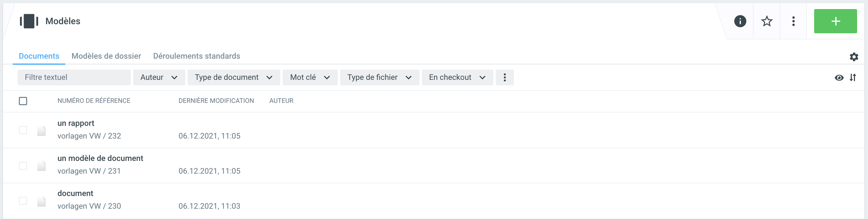This screenshot has height=219, width=868.
Task: Click the file icon of 'document' row
Action: 41,201
